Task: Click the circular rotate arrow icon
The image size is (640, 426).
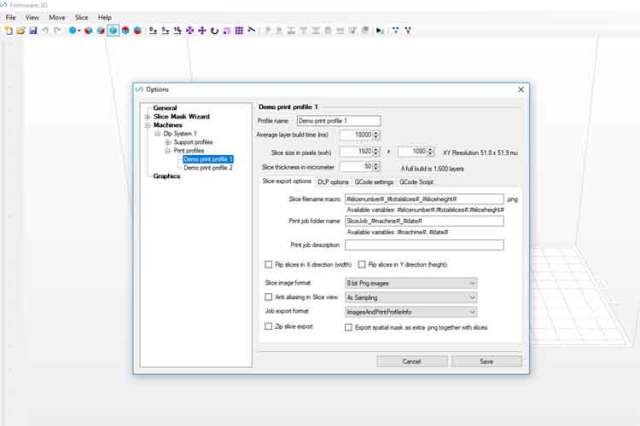Action: [x=214, y=31]
